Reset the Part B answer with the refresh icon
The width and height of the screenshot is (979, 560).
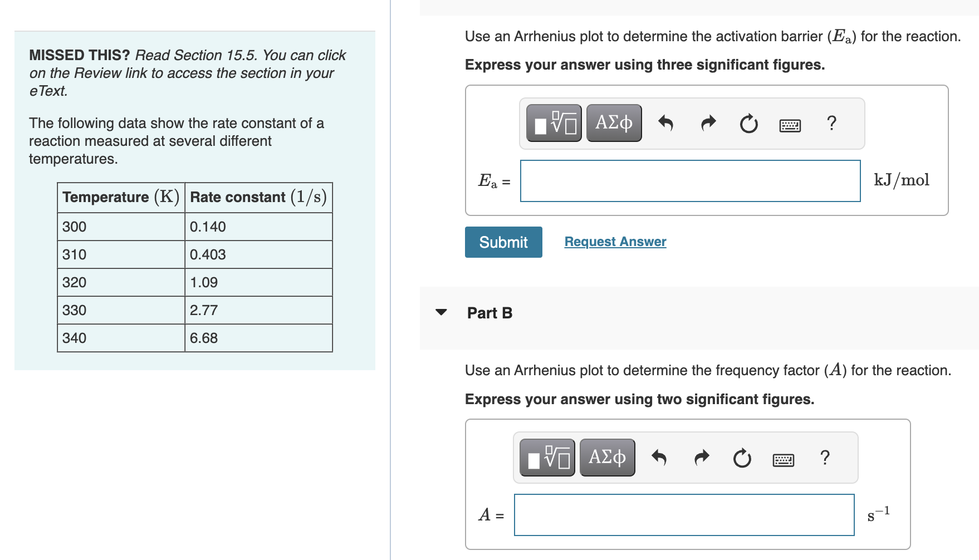[741, 458]
